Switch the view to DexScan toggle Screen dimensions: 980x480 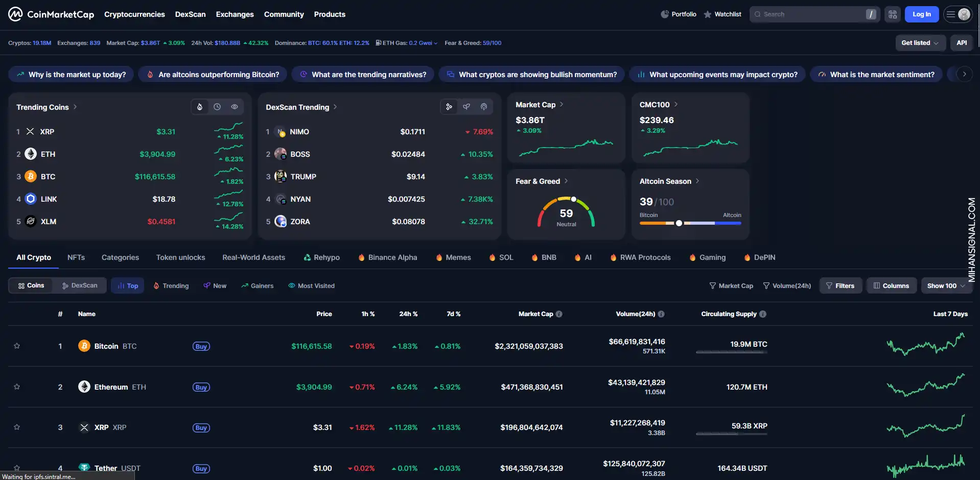coord(80,285)
